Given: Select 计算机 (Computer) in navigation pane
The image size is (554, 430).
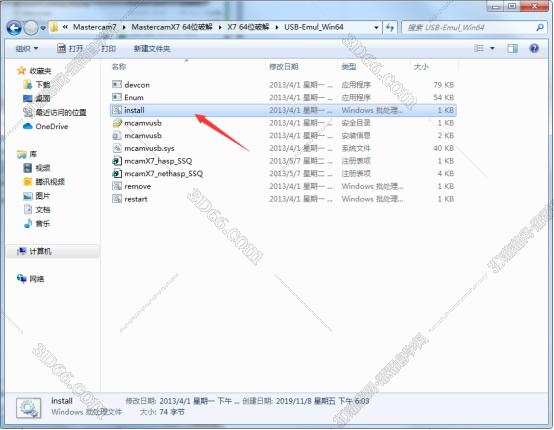Looking at the screenshot, I should (40, 251).
